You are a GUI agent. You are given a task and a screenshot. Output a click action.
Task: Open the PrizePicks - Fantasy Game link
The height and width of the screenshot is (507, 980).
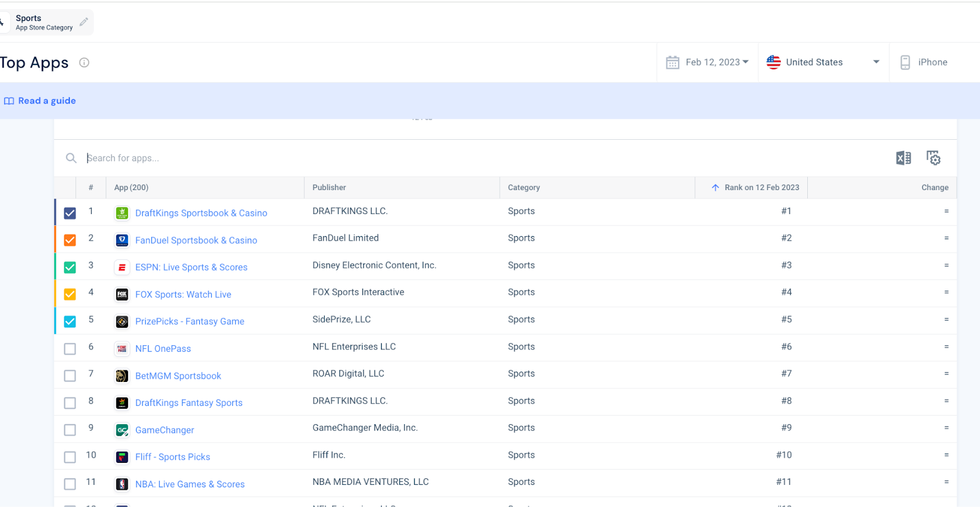(x=190, y=321)
